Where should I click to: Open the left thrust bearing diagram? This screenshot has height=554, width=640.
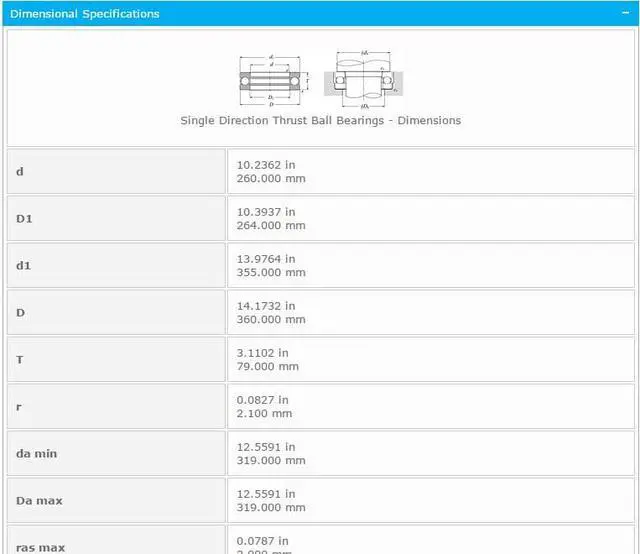point(273,78)
